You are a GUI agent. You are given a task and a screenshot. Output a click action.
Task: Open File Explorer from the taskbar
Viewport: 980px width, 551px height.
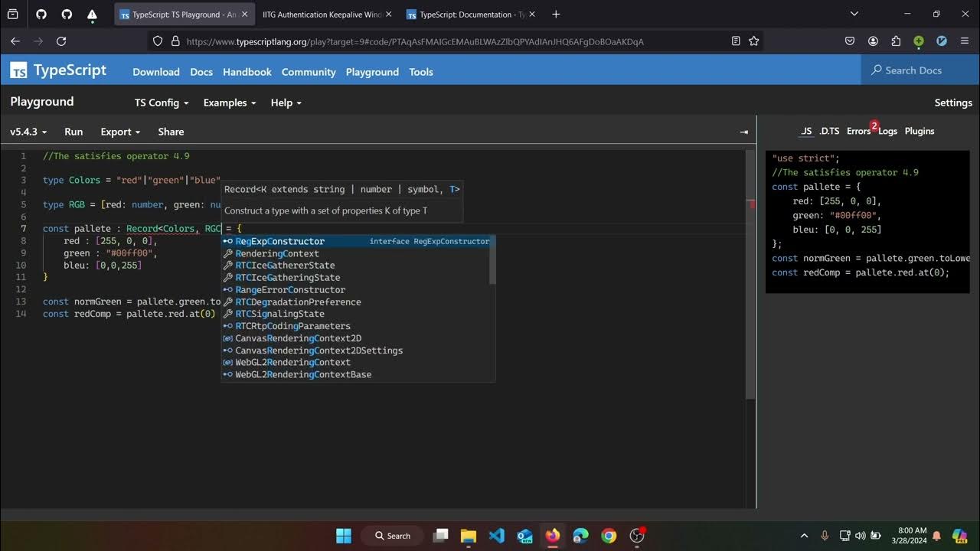(468, 536)
